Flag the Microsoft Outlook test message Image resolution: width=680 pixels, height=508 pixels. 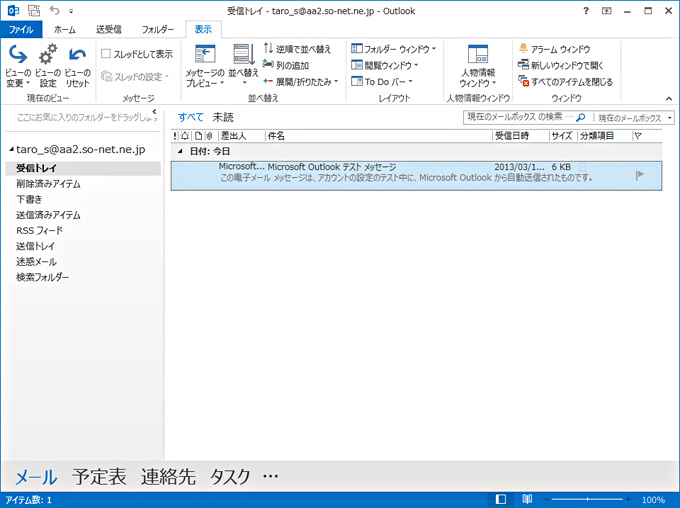(x=640, y=174)
